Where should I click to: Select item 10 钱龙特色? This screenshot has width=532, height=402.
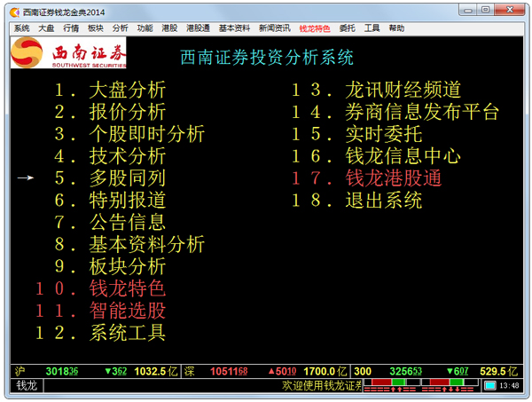pos(100,288)
